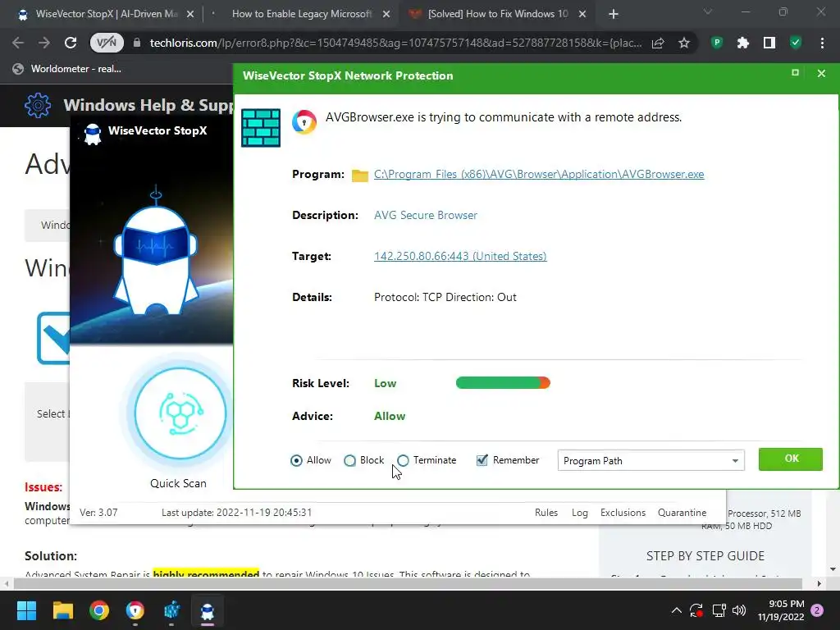Open the tab search chevron
Image resolution: width=840 pixels, height=630 pixels.
click(x=708, y=11)
